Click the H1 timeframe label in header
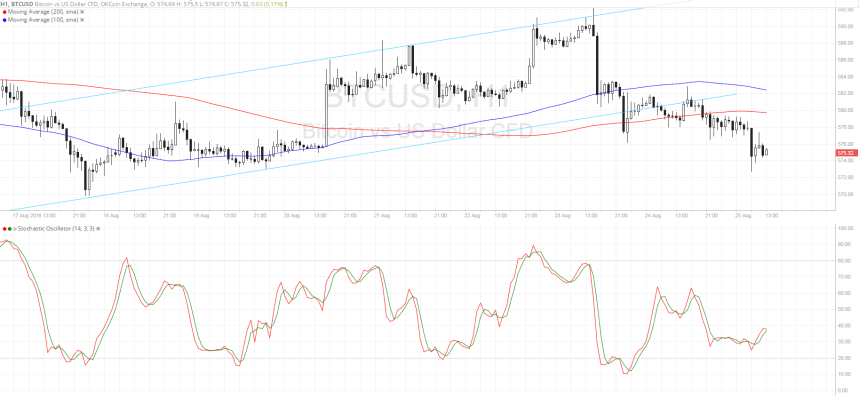Screen dimensions: 859x396 coord(4,3)
